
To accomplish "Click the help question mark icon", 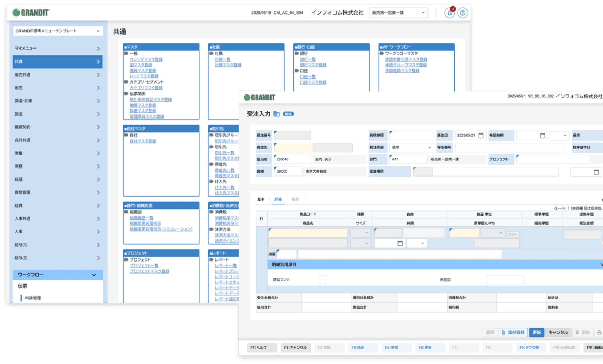I will (x=462, y=13).
